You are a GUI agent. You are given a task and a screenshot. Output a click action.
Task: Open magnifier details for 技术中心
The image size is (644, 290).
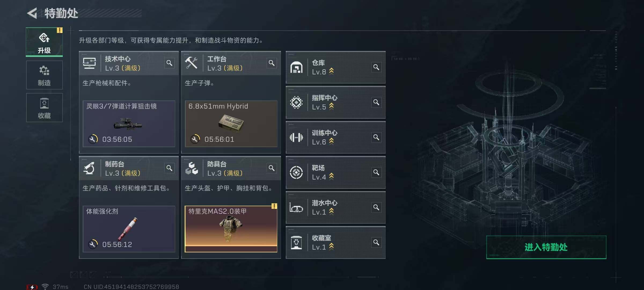[169, 63]
